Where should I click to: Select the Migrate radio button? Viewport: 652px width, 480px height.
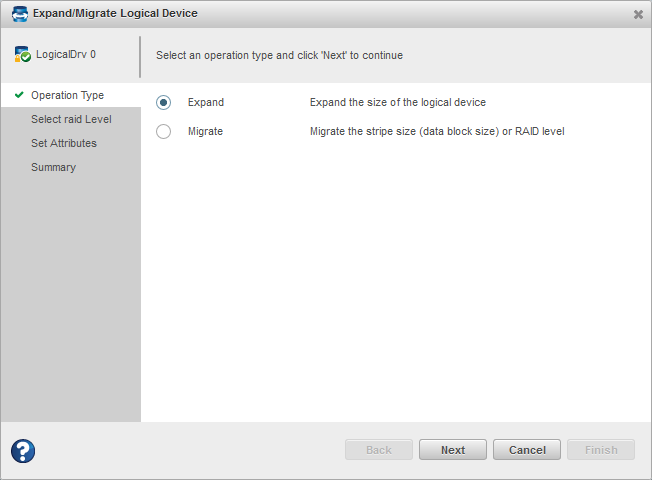point(164,132)
